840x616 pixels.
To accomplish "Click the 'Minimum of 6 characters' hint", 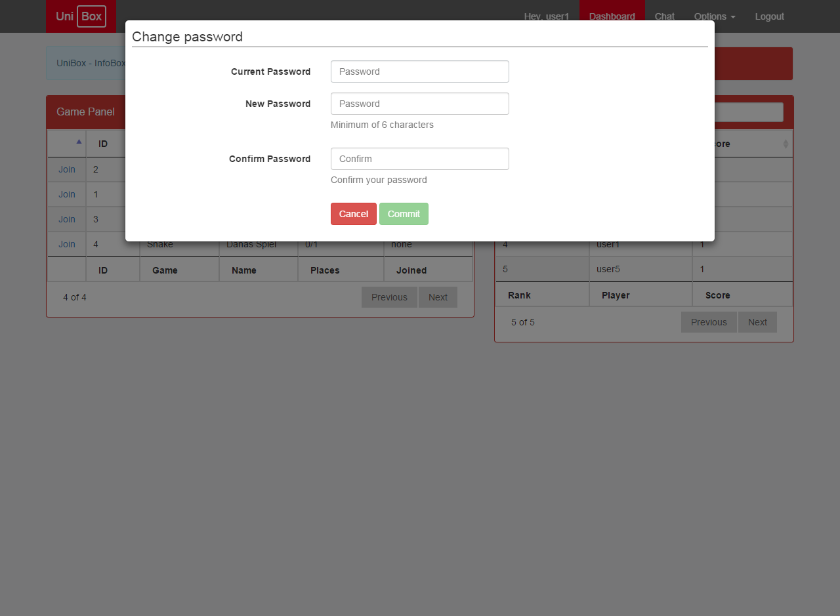I will (x=382, y=125).
